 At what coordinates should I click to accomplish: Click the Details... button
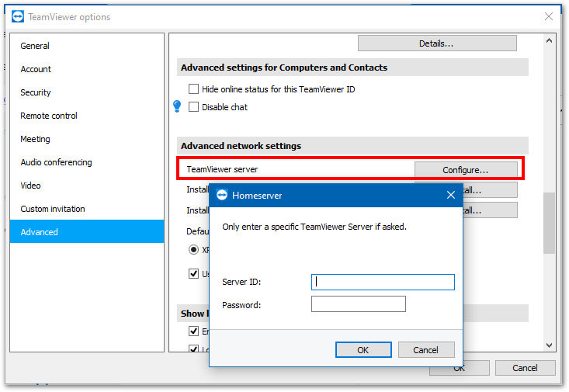click(437, 43)
